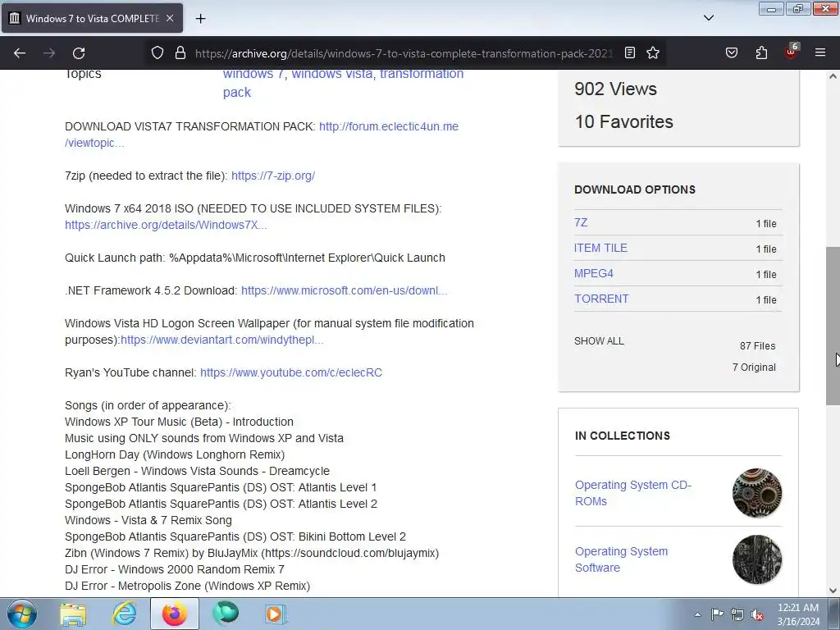
Task: Open the archive.org Windows7X ISO link
Action: (166, 225)
